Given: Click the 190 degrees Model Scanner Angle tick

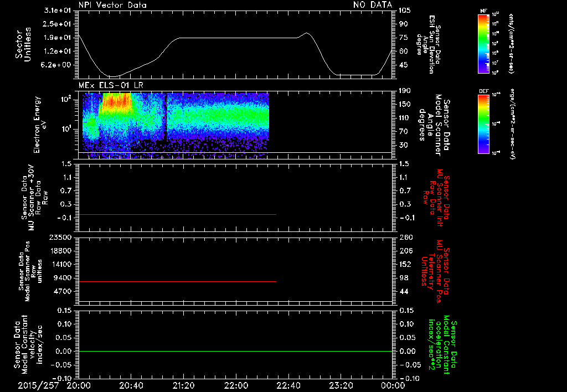Looking at the screenshot, I should tap(405, 91).
